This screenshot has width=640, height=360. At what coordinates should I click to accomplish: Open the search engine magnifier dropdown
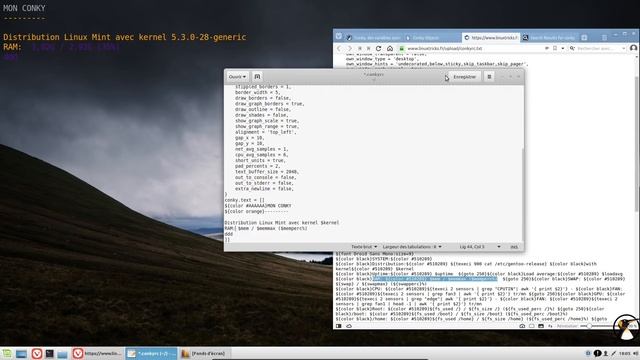click(x=572, y=48)
